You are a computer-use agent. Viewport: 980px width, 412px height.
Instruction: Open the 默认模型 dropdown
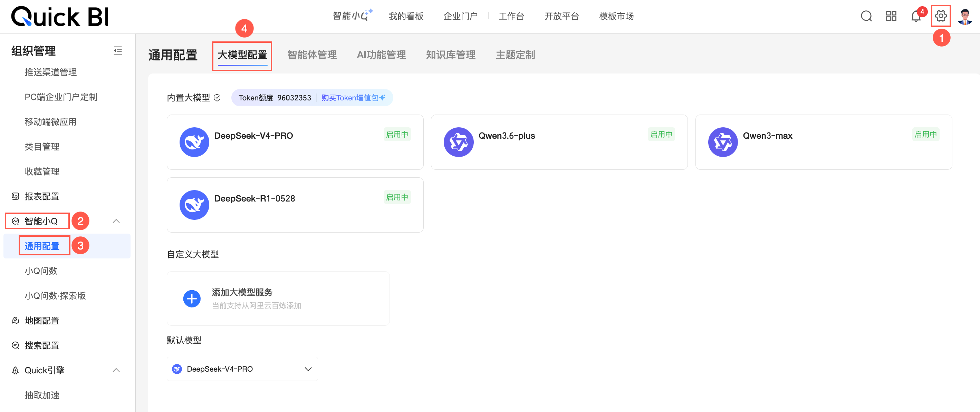point(242,369)
